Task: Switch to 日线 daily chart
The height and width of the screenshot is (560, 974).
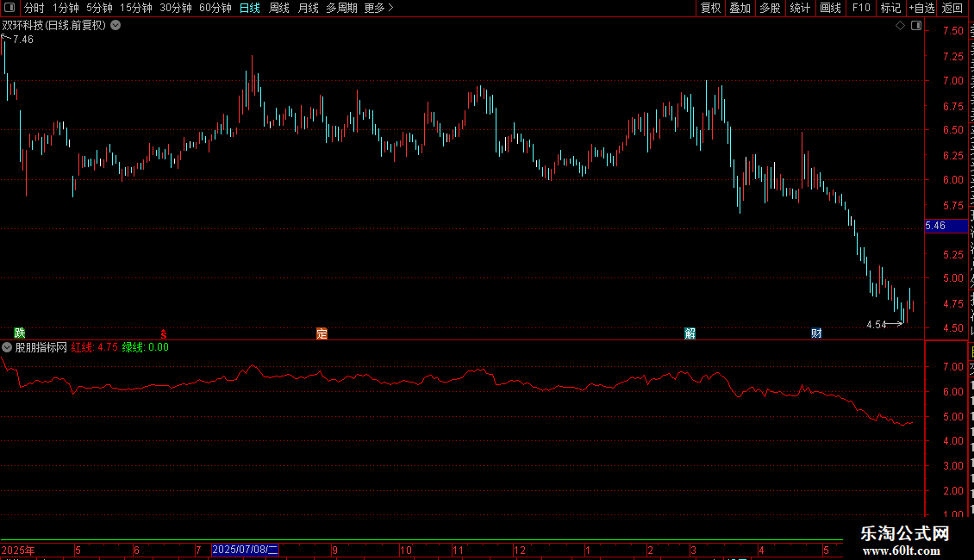Action: 250,8
